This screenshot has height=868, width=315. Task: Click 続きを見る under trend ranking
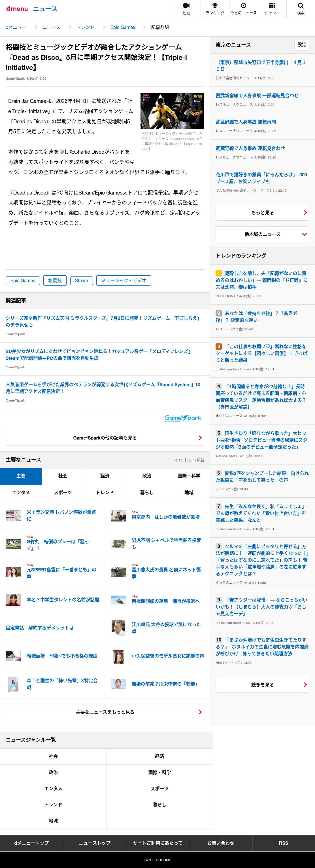[262, 685]
